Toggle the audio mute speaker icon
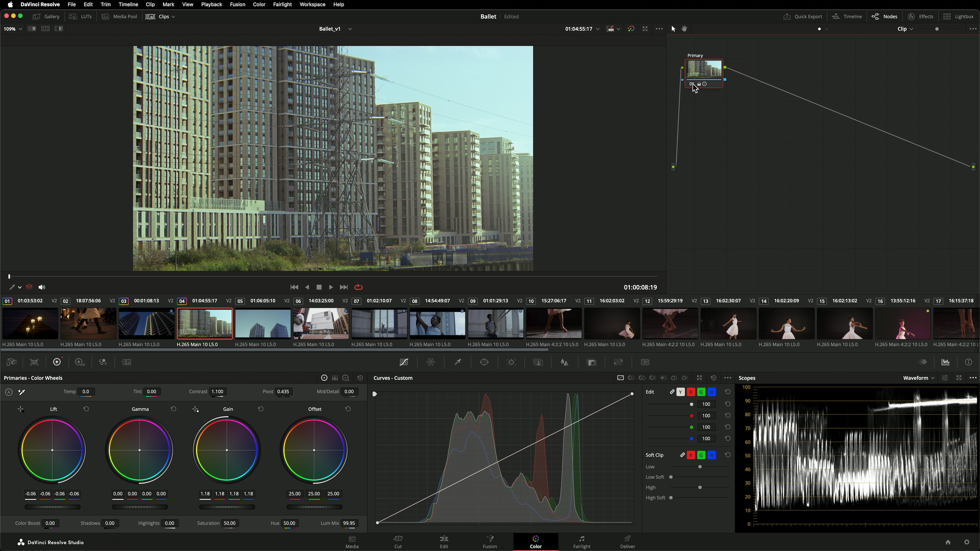 (x=42, y=287)
